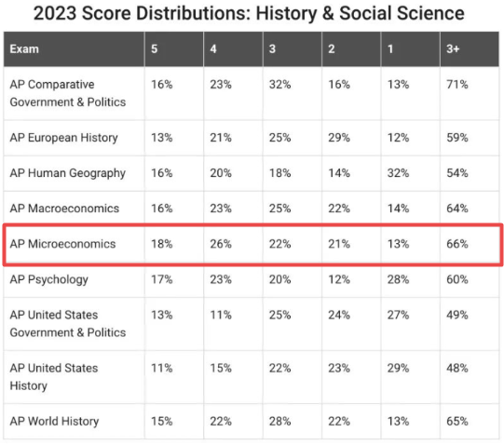504x445 pixels.
Task: Click the score 5 column header
Action: point(155,48)
